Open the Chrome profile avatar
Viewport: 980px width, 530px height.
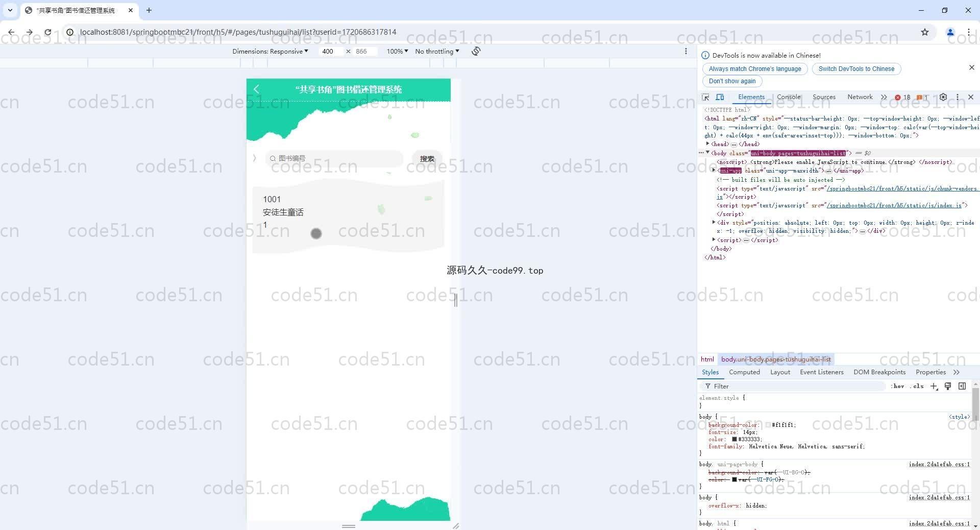950,32
